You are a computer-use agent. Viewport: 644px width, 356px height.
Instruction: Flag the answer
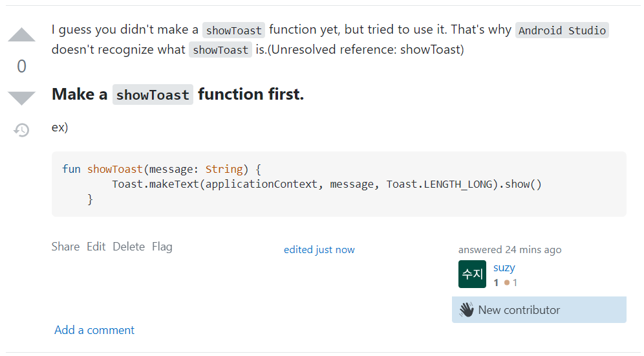tap(162, 247)
